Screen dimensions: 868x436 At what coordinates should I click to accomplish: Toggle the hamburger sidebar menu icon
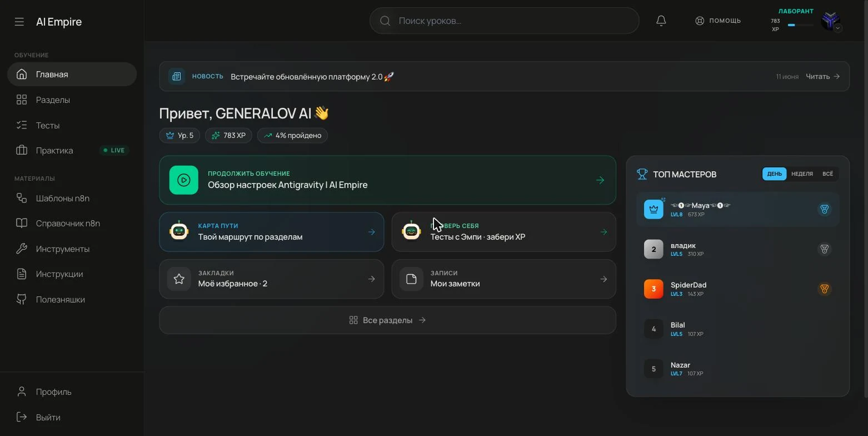point(19,22)
